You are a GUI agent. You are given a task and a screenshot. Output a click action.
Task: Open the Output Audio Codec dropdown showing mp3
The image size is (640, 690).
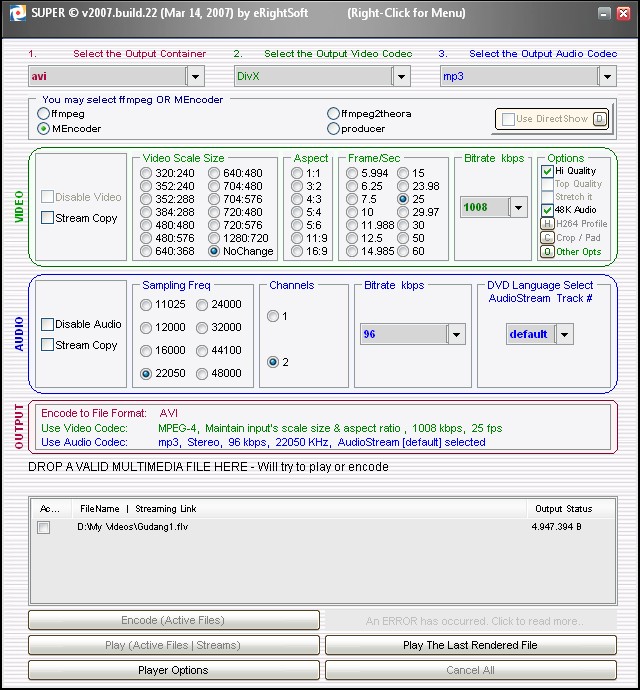[607, 76]
